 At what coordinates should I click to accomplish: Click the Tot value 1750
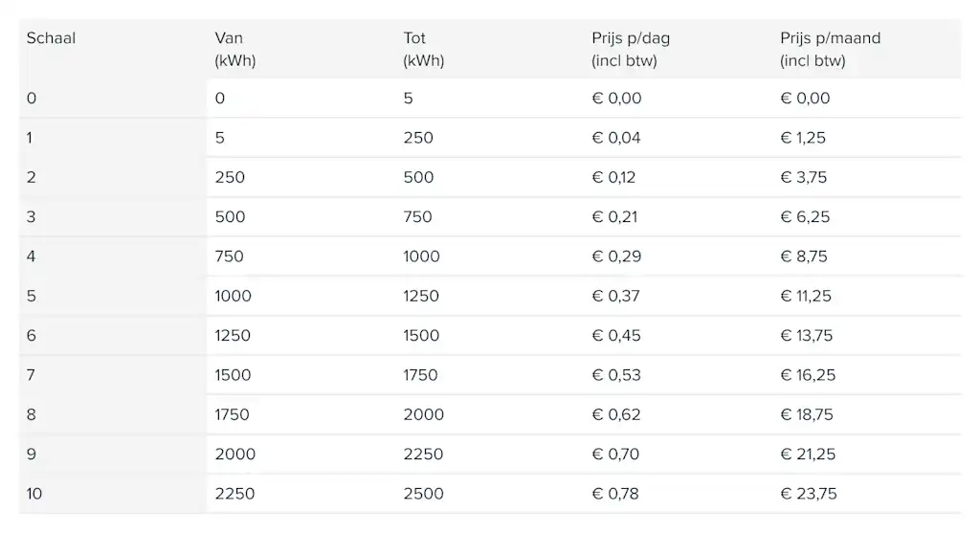pyautogui.click(x=421, y=375)
